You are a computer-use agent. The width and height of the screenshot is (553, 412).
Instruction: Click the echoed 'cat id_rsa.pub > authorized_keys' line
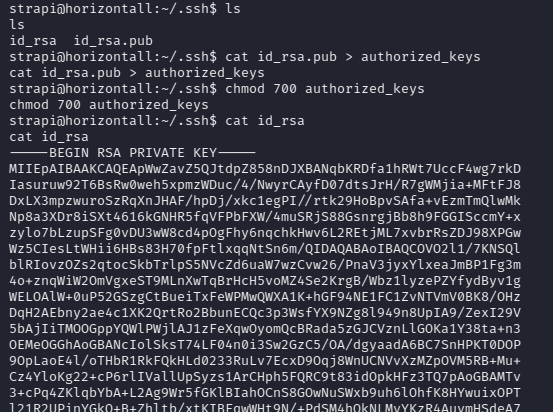[137, 73]
